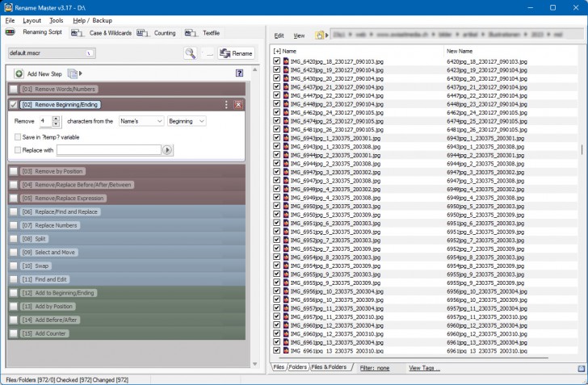Delete step 02 with red X icon
The image size is (588, 385).
click(238, 105)
